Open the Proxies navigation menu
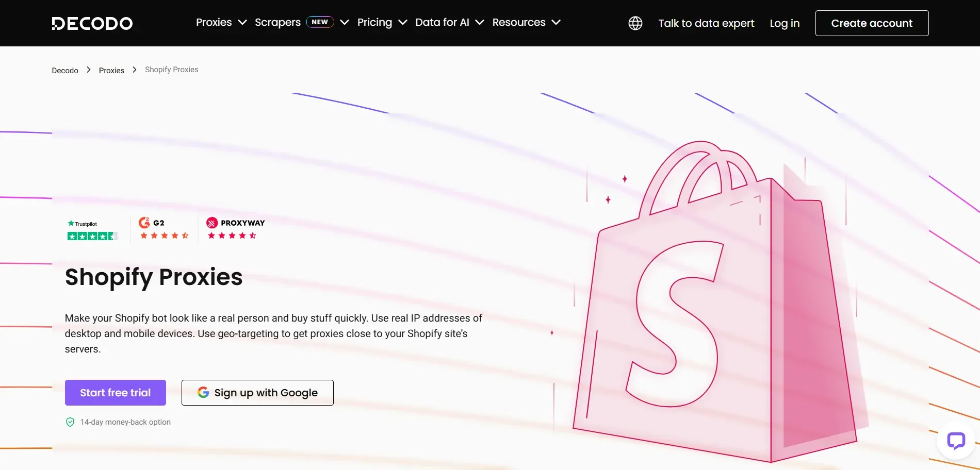This screenshot has width=980, height=470. (x=214, y=22)
